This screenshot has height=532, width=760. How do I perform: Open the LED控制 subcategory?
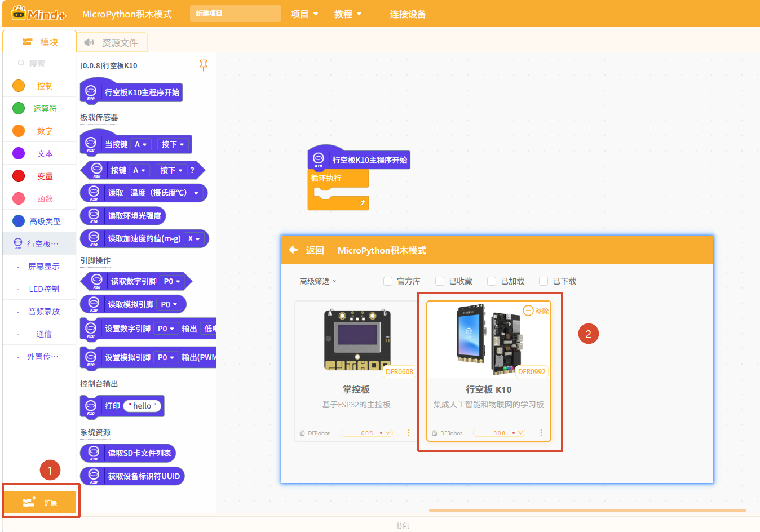coord(39,289)
